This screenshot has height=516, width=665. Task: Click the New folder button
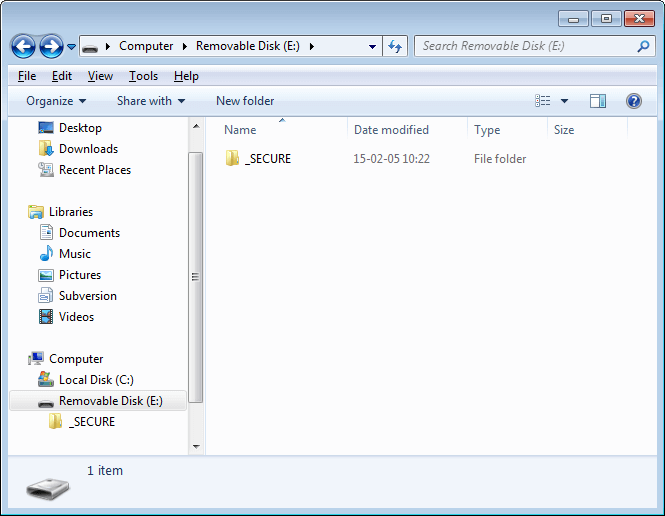point(245,101)
